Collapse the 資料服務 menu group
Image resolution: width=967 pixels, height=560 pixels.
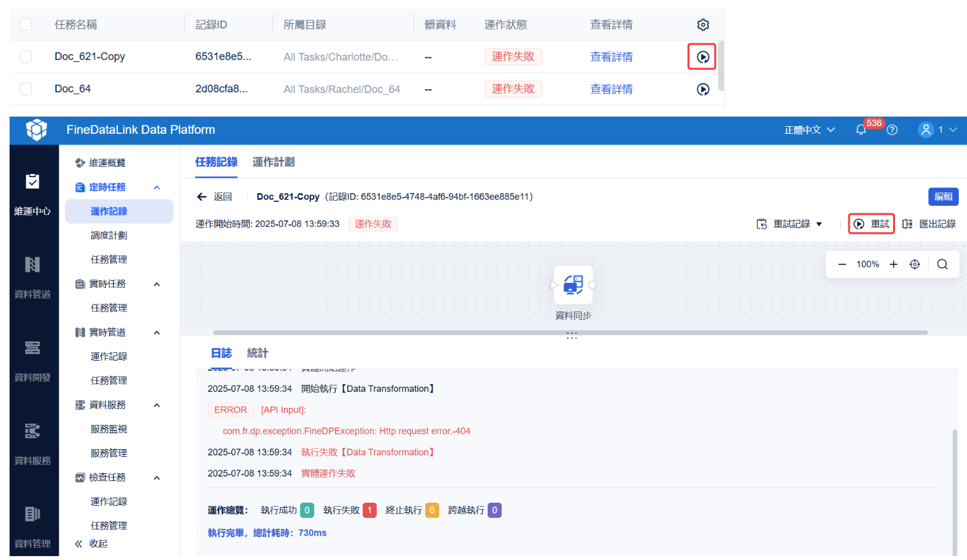click(x=157, y=405)
